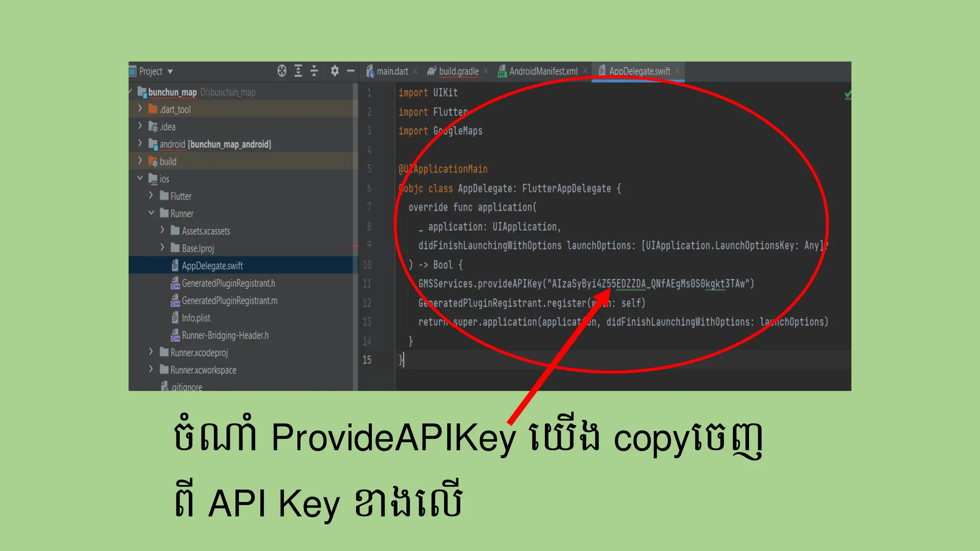Click 'override func application(' text

(x=473, y=207)
